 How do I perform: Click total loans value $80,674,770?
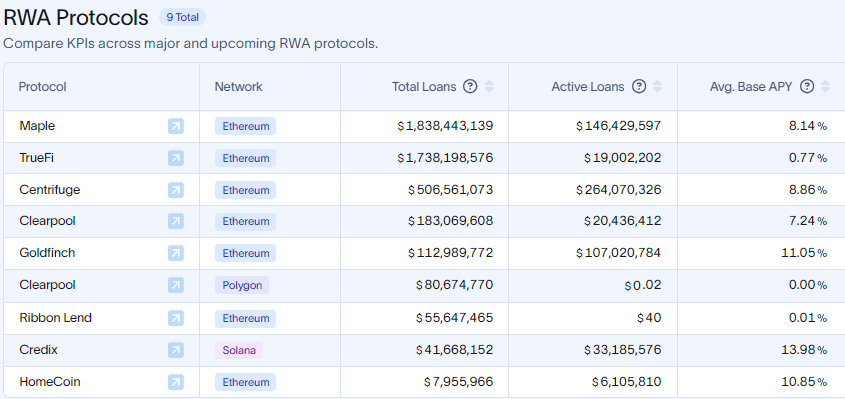(x=454, y=285)
